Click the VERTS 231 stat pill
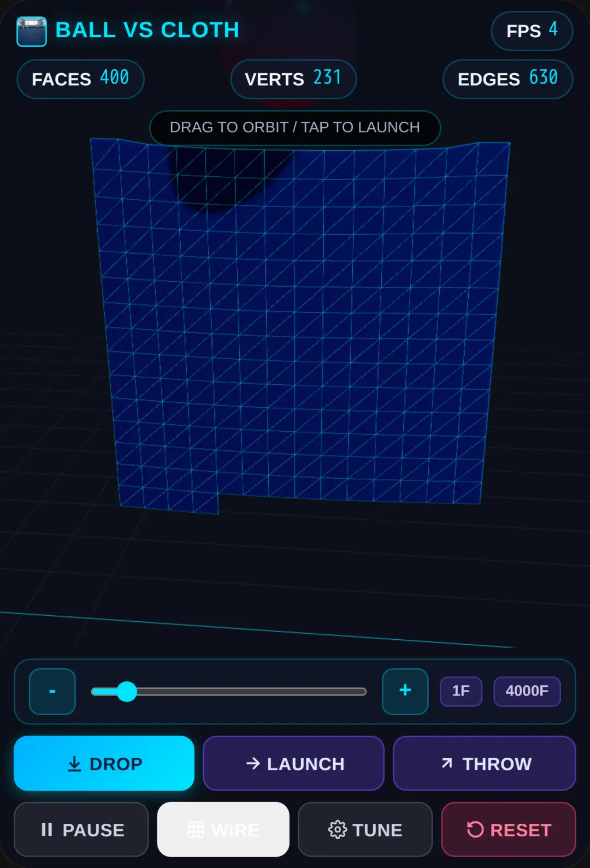 (x=293, y=79)
